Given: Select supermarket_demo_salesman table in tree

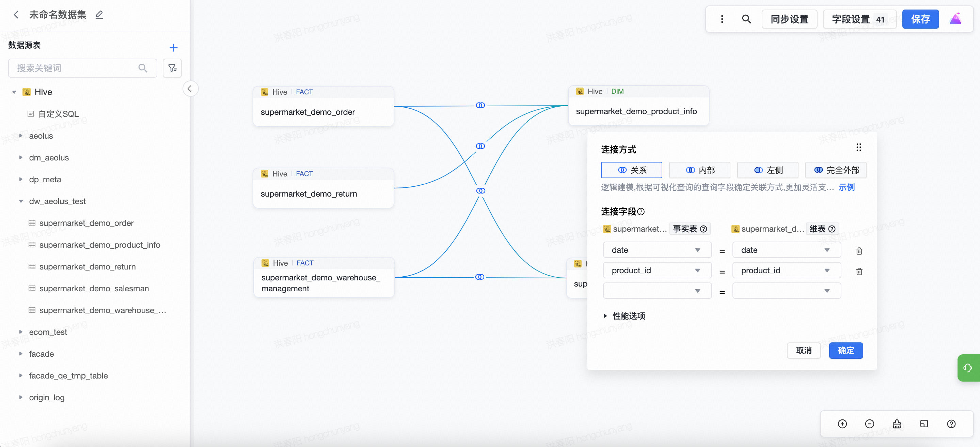Looking at the screenshot, I should click(94, 288).
